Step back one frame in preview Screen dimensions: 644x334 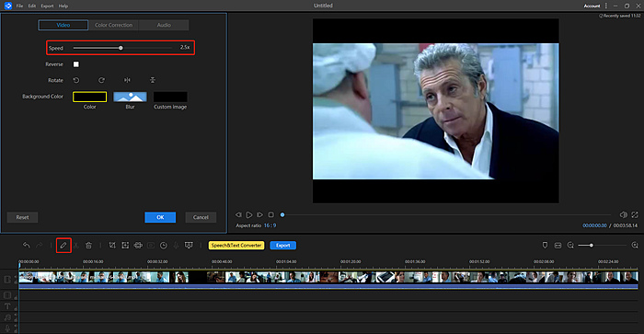point(238,215)
